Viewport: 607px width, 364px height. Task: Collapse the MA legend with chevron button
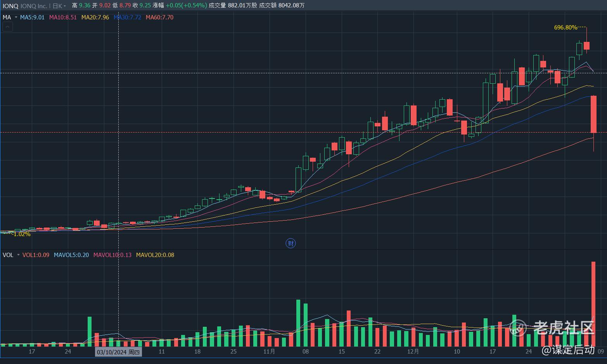click(8, 27)
